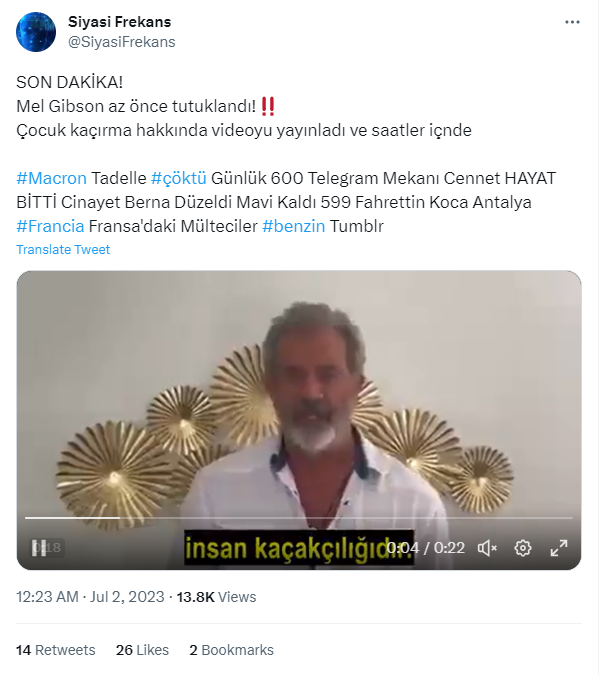Click the Siyasi Frekans display name
Image resolution: width=600 pixels, height=675 pixels.
point(119,22)
